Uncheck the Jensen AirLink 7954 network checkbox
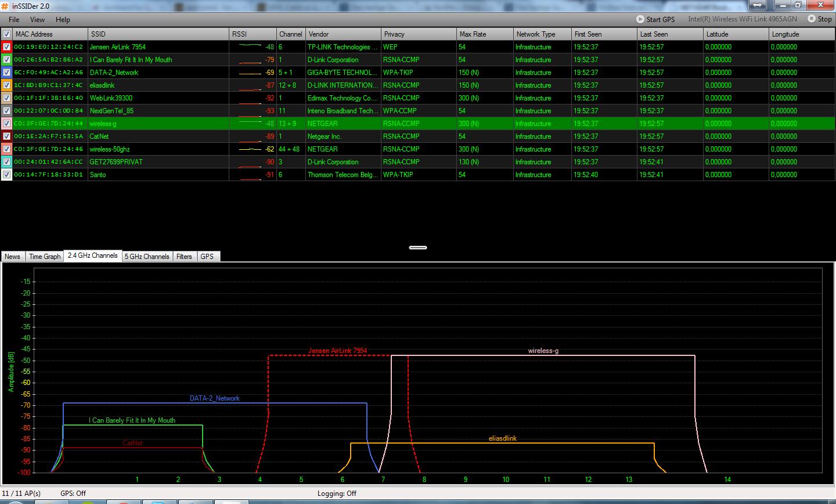 click(6, 47)
